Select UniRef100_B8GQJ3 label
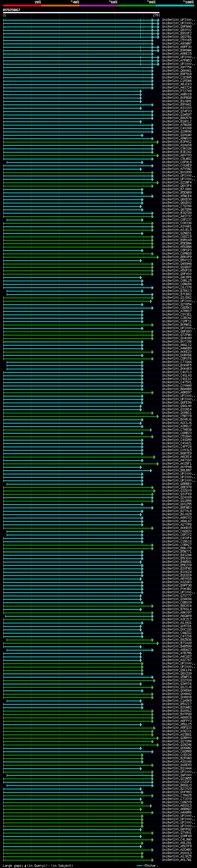This screenshot has height=868, width=197. [177, 785]
